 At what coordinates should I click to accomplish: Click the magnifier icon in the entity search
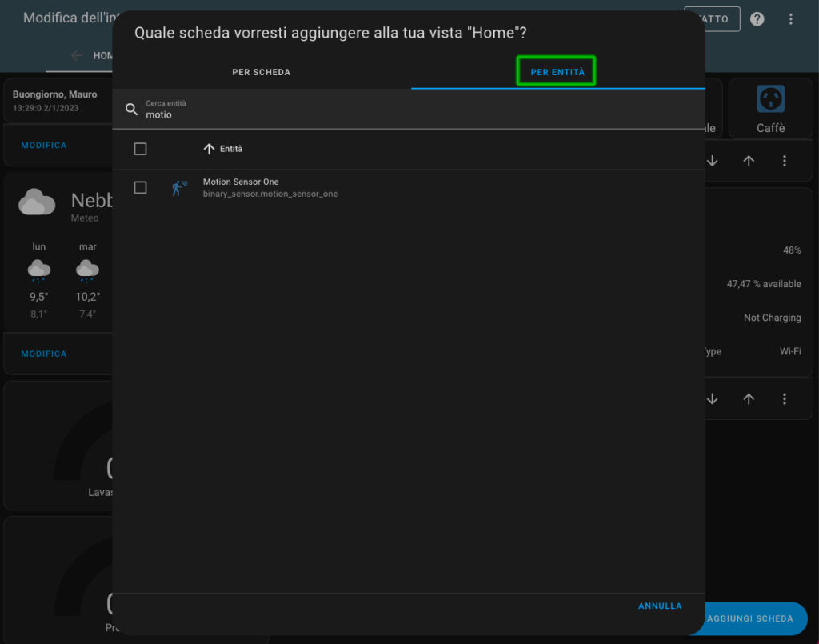click(x=132, y=109)
